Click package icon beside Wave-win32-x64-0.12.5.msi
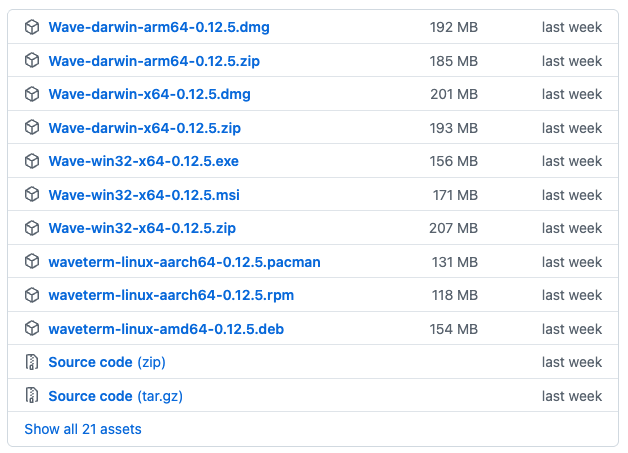The image size is (628, 453). 32,195
